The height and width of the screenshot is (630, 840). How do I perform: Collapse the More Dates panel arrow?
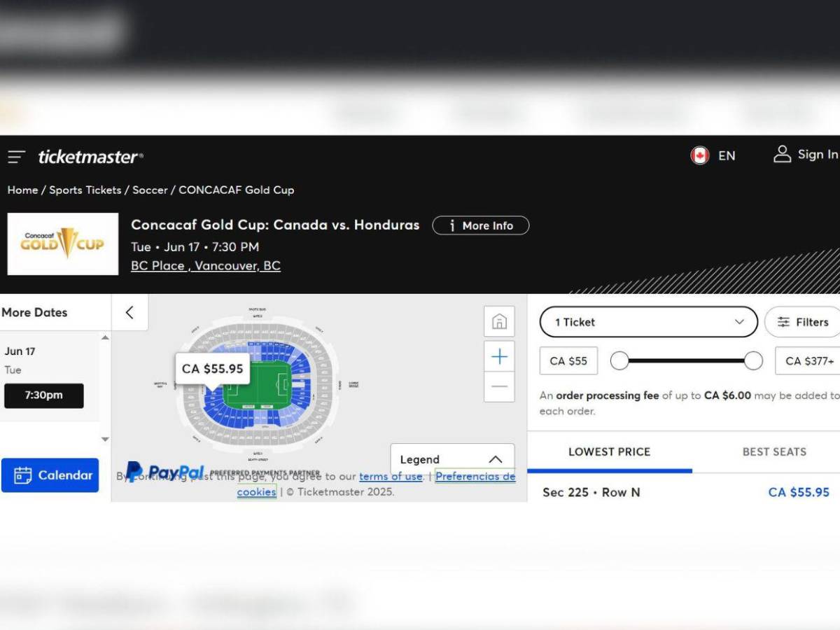click(129, 313)
